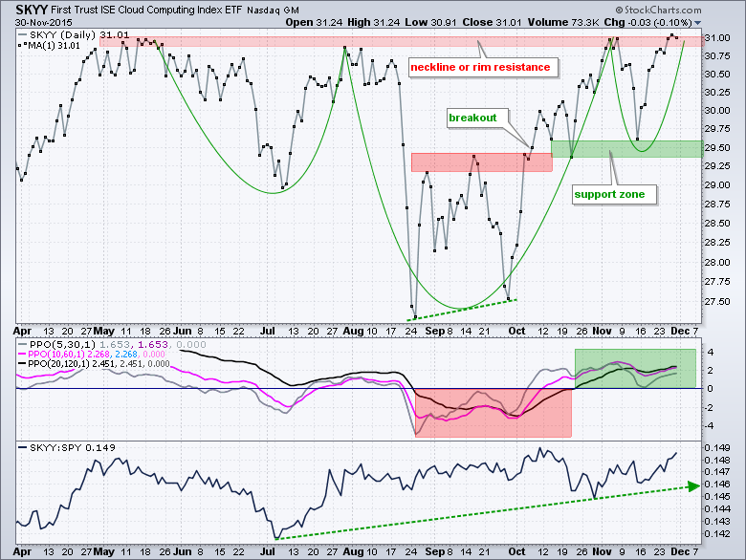746x560 pixels.
Task: Click the Open 31.24 readout
Action: point(314,22)
